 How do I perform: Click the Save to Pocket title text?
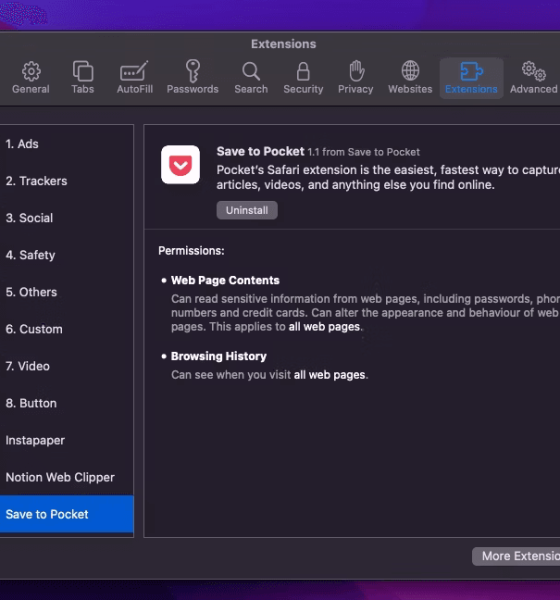pos(260,152)
